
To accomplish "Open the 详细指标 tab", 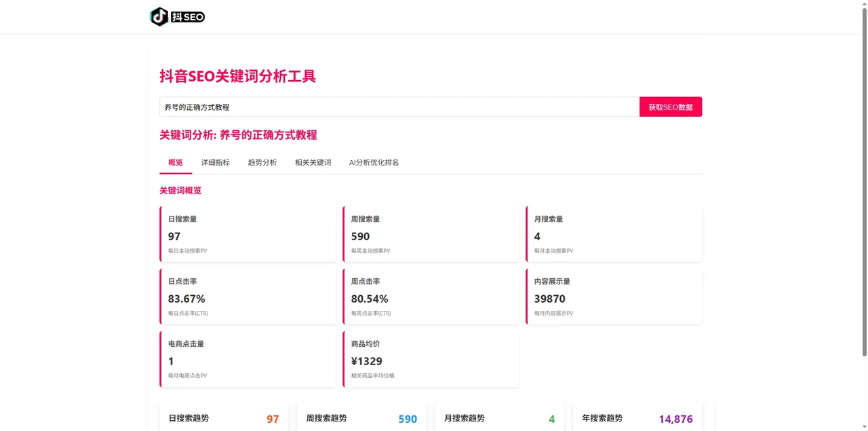I will pyautogui.click(x=216, y=163).
